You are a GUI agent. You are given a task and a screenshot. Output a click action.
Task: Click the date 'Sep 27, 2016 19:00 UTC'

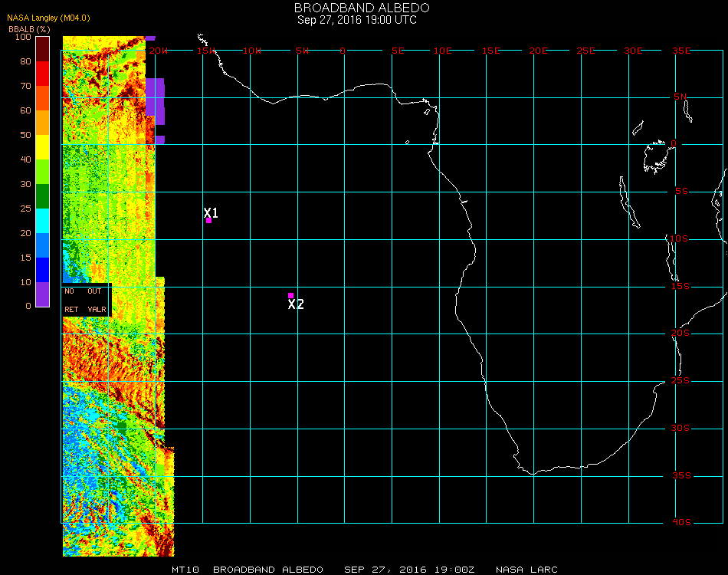[357, 20]
